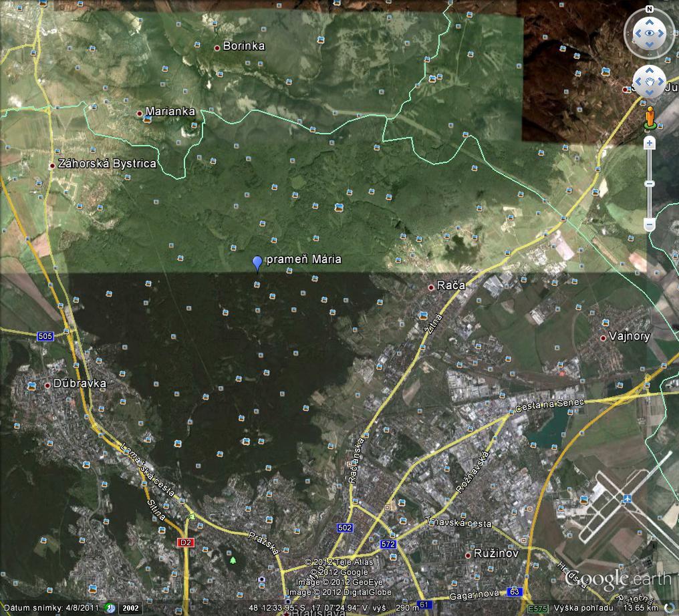Click the Račianska street label
The image size is (679, 616).
click(356, 460)
